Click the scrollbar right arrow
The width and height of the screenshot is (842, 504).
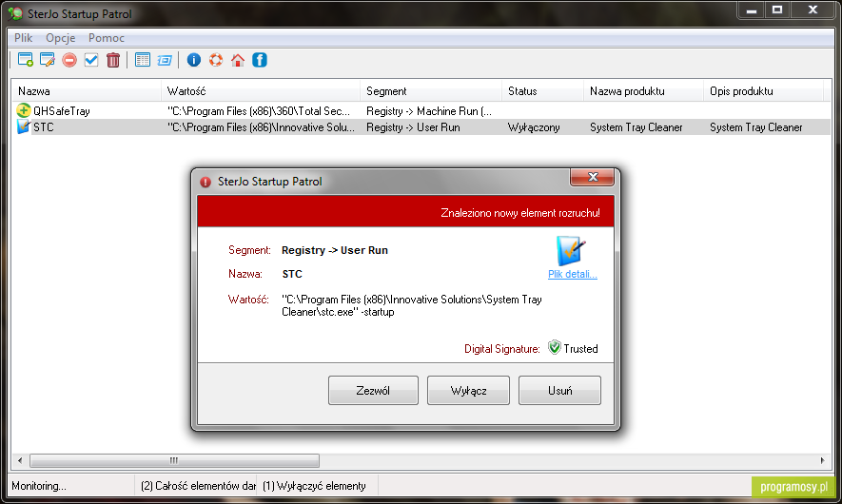click(x=822, y=460)
